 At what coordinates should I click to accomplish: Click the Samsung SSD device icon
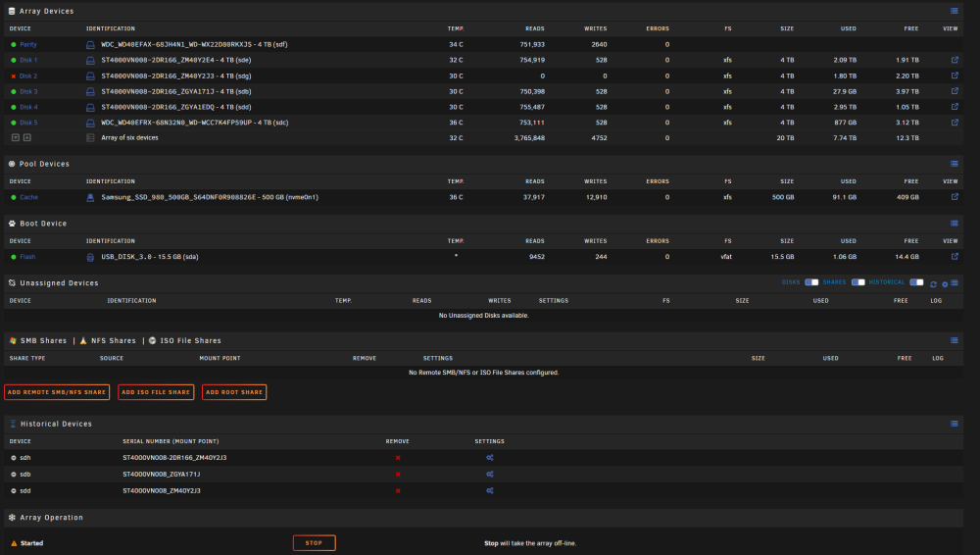pos(90,198)
